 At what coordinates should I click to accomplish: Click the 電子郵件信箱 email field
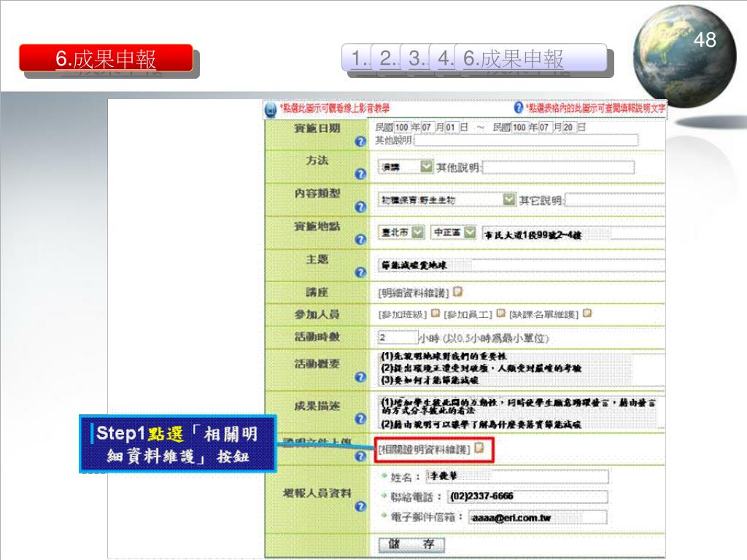click(538, 517)
